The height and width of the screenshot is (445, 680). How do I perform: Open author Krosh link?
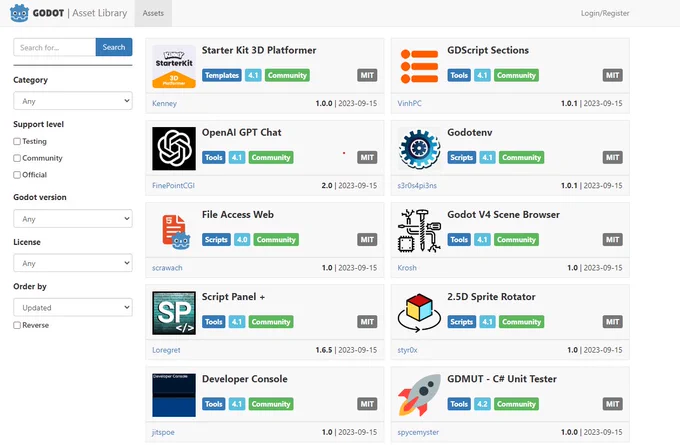pyautogui.click(x=407, y=268)
